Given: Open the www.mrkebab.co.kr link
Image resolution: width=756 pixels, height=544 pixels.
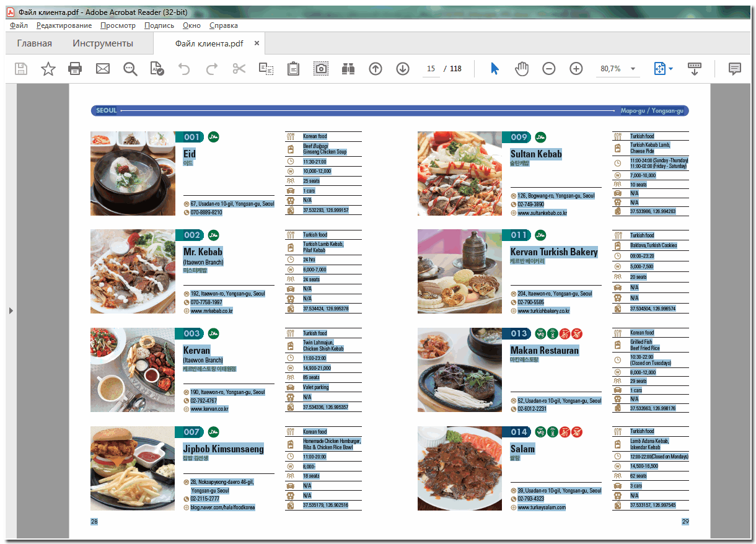Looking at the screenshot, I should tap(211, 311).
